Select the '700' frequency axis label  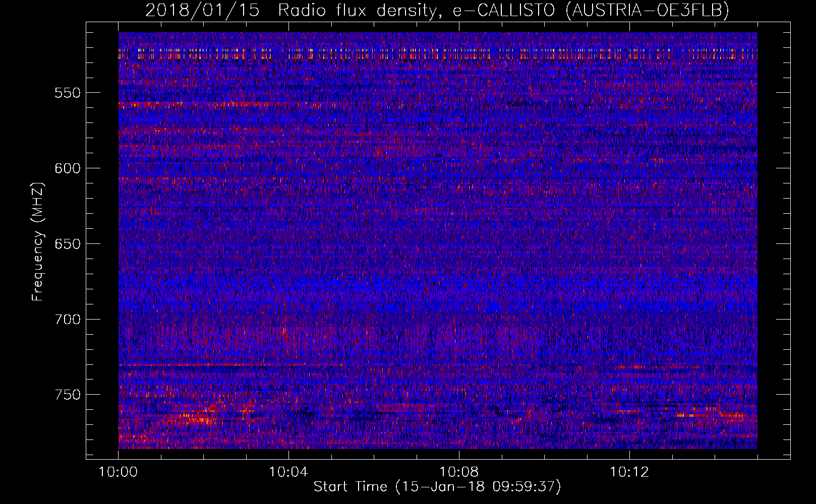[x=68, y=320]
